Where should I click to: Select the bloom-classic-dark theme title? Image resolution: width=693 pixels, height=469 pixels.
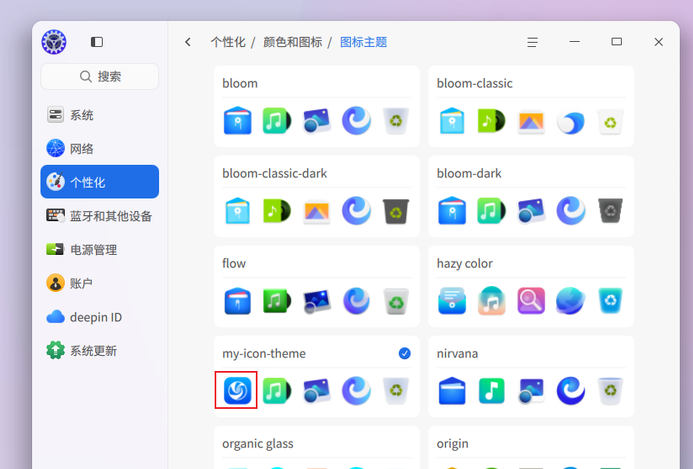274,173
